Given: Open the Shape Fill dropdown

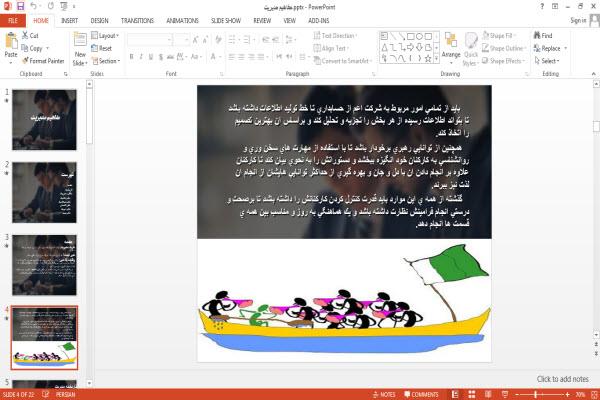Looking at the screenshot, I should coord(499,36).
